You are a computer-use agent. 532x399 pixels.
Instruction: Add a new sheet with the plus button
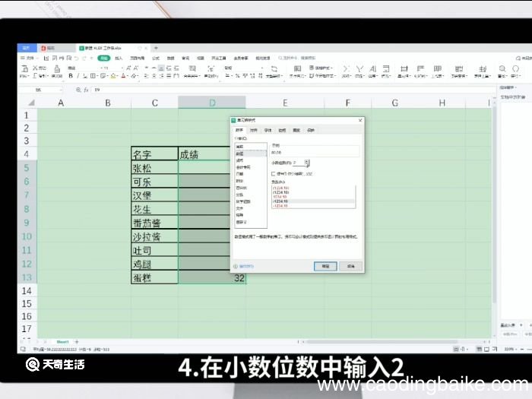tap(77, 342)
